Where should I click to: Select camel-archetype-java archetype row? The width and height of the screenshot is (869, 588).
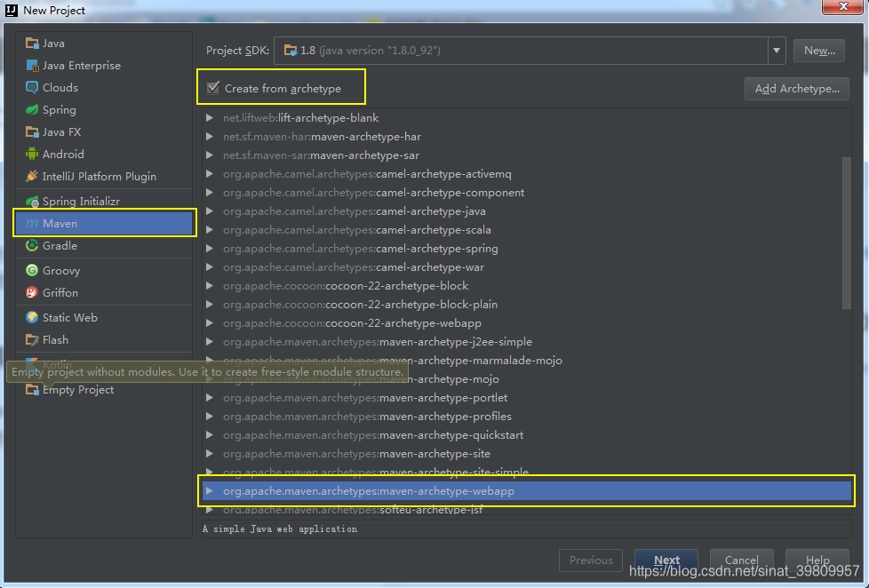tap(527, 211)
